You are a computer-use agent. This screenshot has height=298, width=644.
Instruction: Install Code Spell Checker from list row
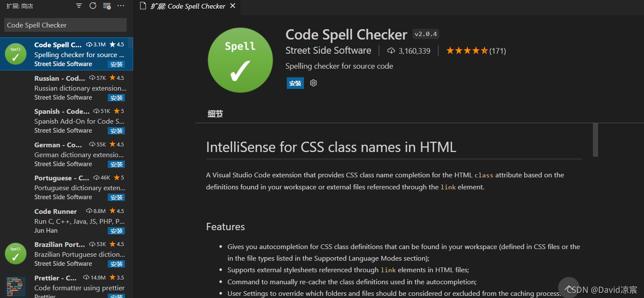[x=116, y=64]
